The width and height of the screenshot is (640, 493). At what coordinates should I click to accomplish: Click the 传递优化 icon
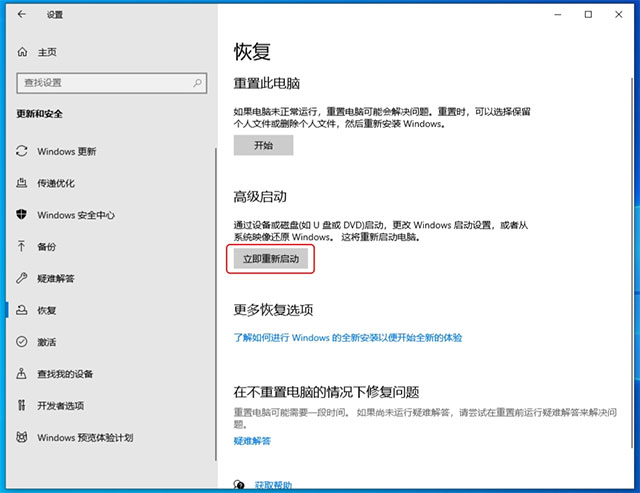tap(22, 183)
